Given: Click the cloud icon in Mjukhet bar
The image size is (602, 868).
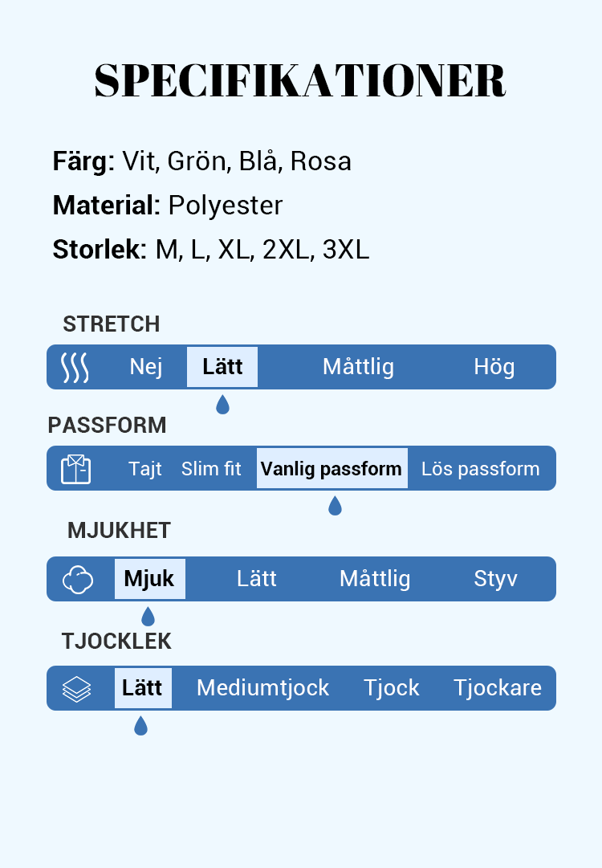Looking at the screenshot, I should click(x=77, y=579).
